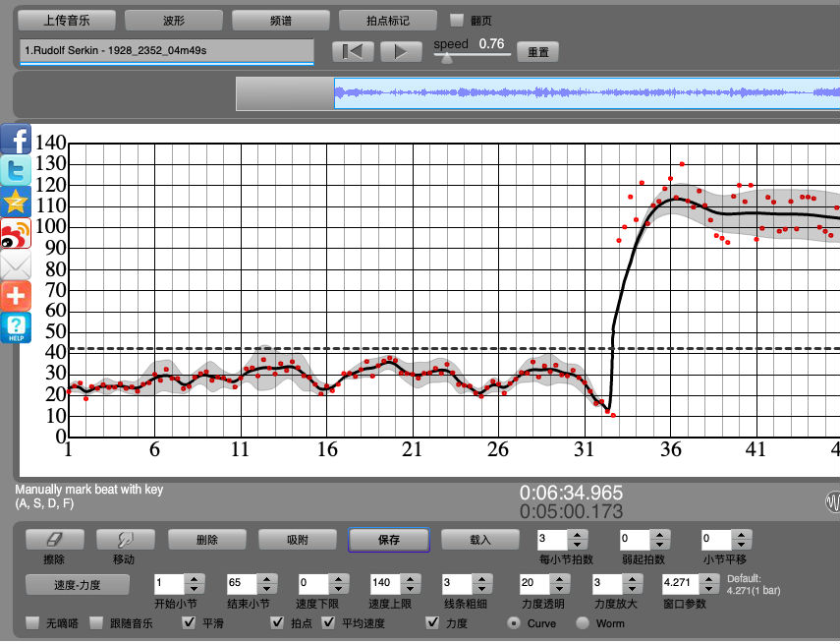Select the eraser (擦除) tool
The height and width of the screenshot is (644, 840).
pyautogui.click(x=54, y=540)
